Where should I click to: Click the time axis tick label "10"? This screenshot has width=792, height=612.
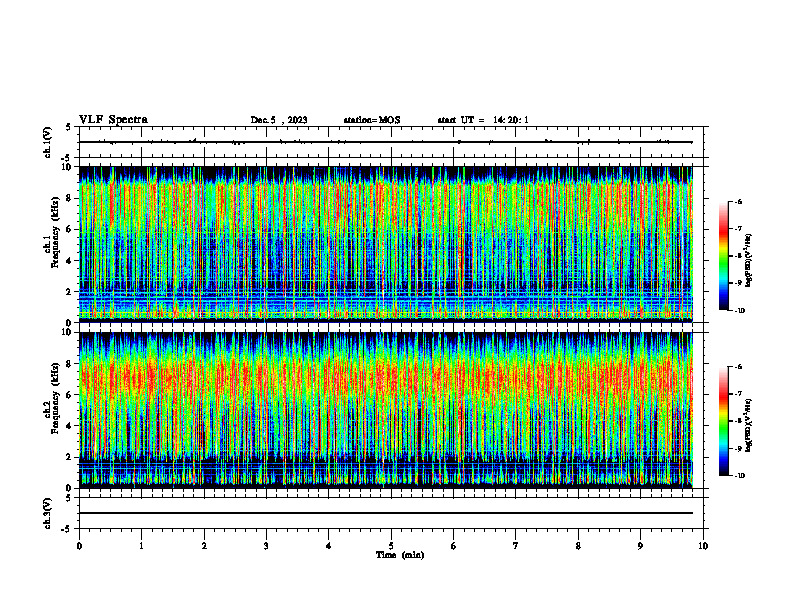point(703,546)
